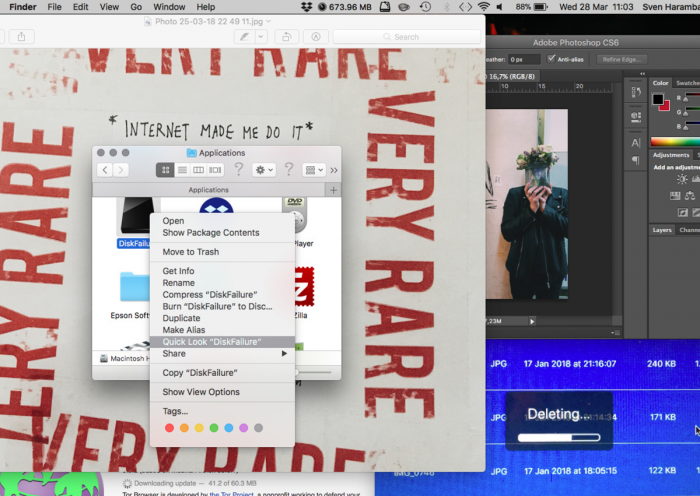Go forward in Finder Applications window

(121, 170)
